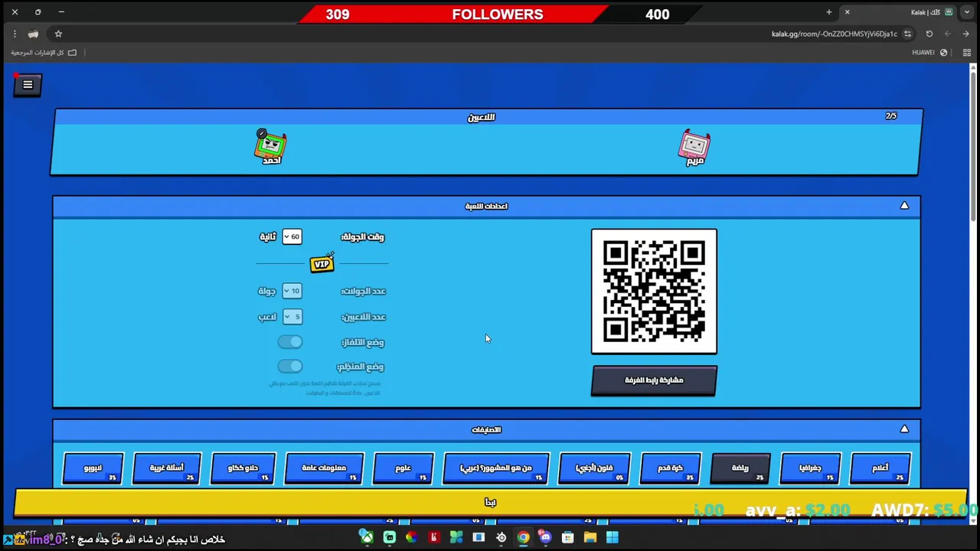Switch to Google Chrome in taskbar
980x551 pixels.
pyautogui.click(x=523, y=538)
